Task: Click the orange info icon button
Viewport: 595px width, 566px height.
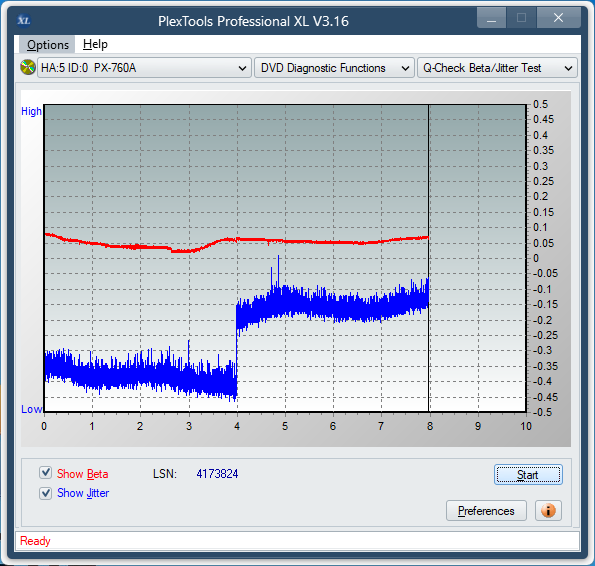Action: pos(548,511)
